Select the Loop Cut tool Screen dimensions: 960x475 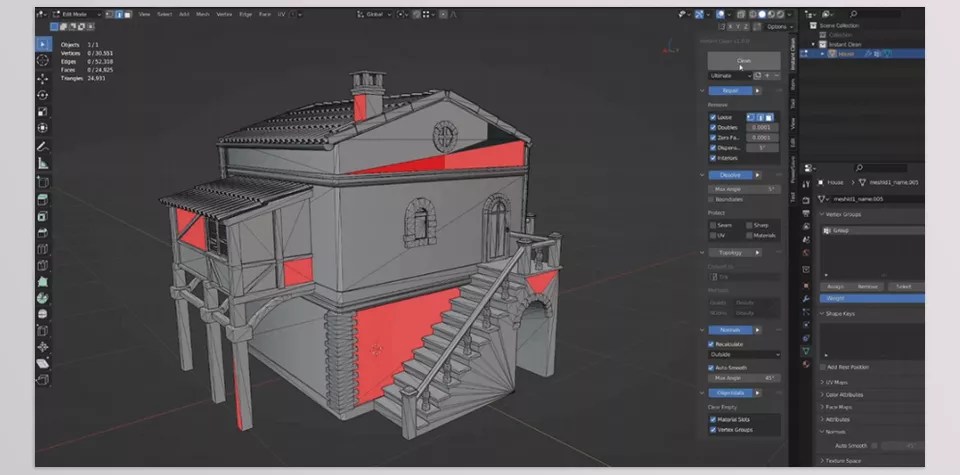pos(43,249)
